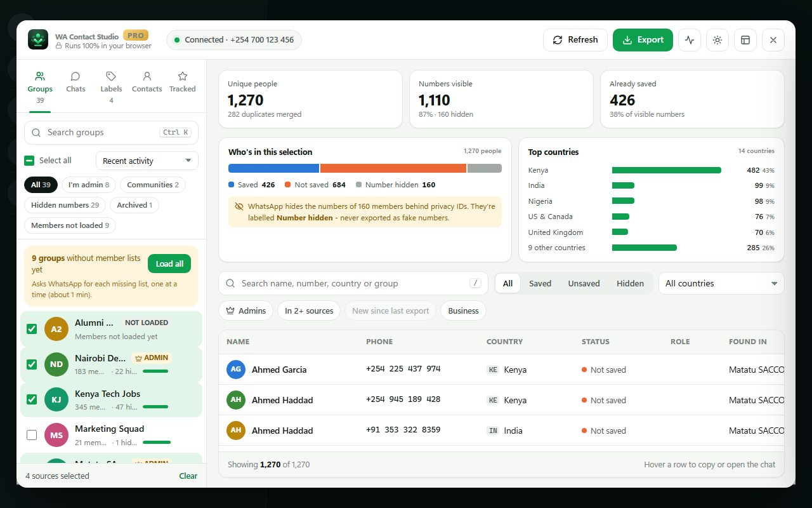The image size is (812, 508).
Task: Click the eye-off icon in privacy notice
Action: [x=239, y=207]
